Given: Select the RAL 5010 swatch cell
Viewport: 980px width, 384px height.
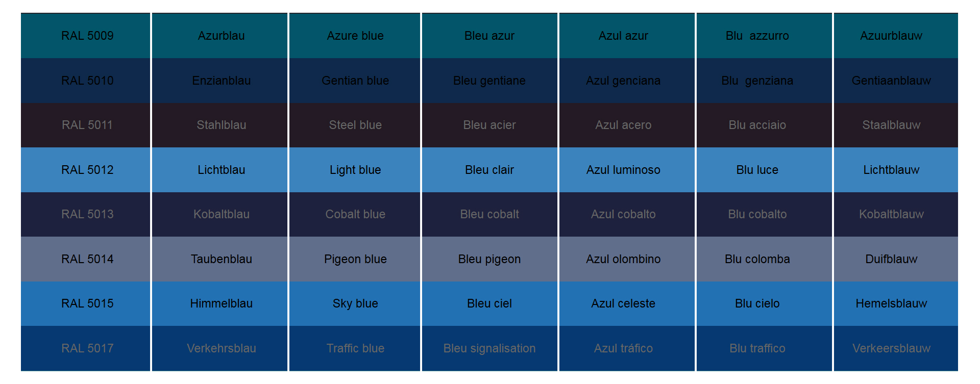Looking at the screenshot, I should pyautogui.click(x=87, y=81).
